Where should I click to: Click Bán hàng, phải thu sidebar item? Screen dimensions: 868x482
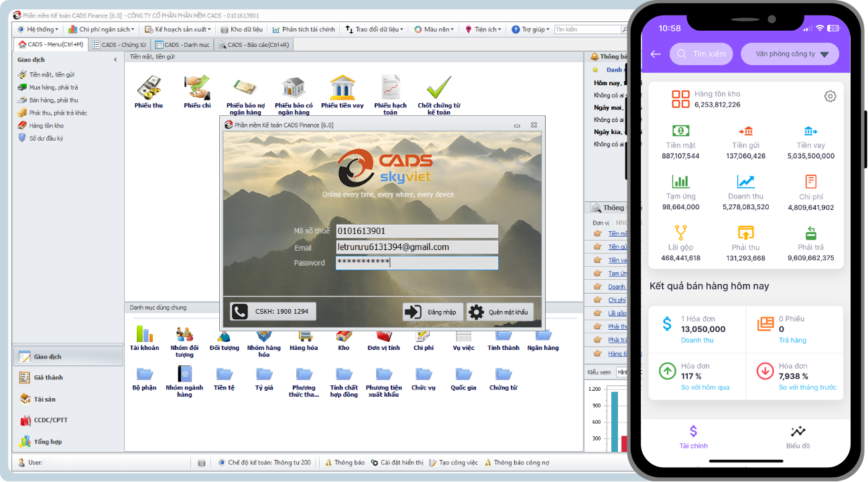48,100
